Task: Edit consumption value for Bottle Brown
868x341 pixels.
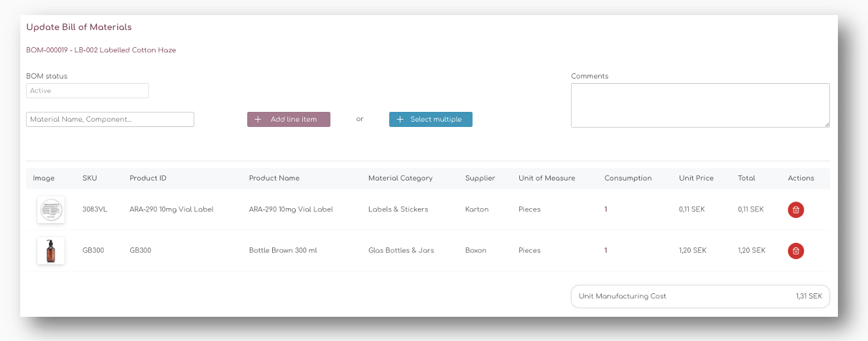Action: tap(606, 251)
